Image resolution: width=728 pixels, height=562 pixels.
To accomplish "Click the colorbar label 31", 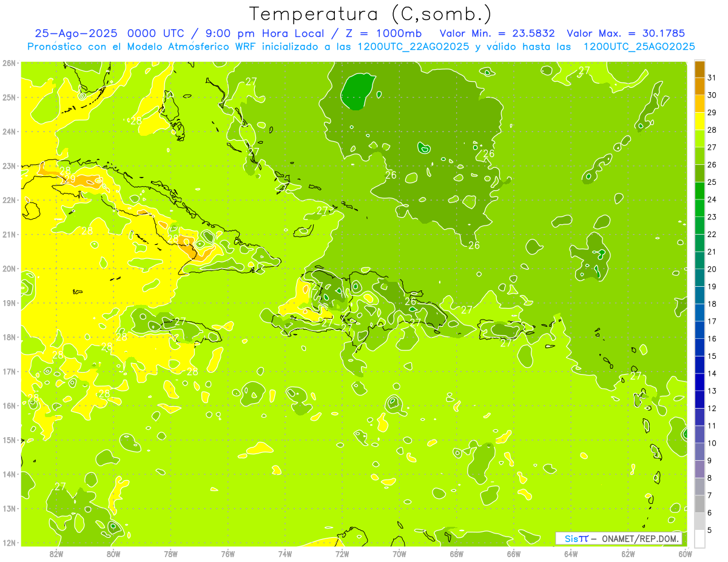I will [712, 78].
